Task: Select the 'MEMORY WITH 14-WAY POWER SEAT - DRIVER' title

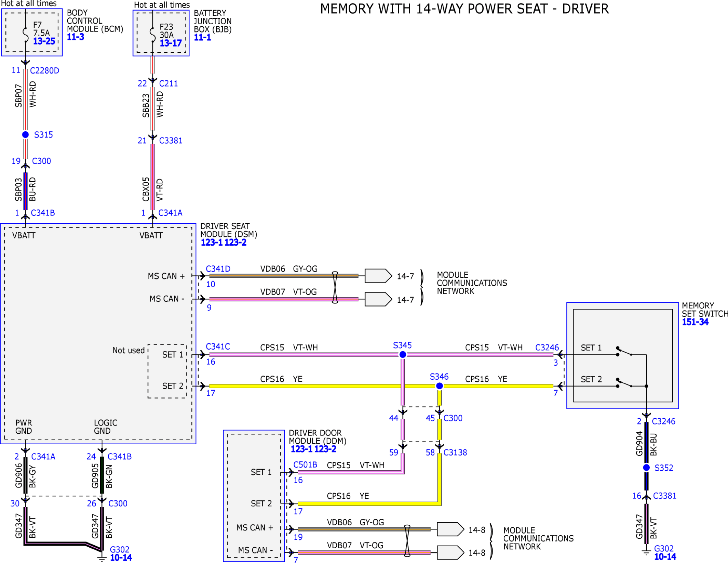Action: 464,9
